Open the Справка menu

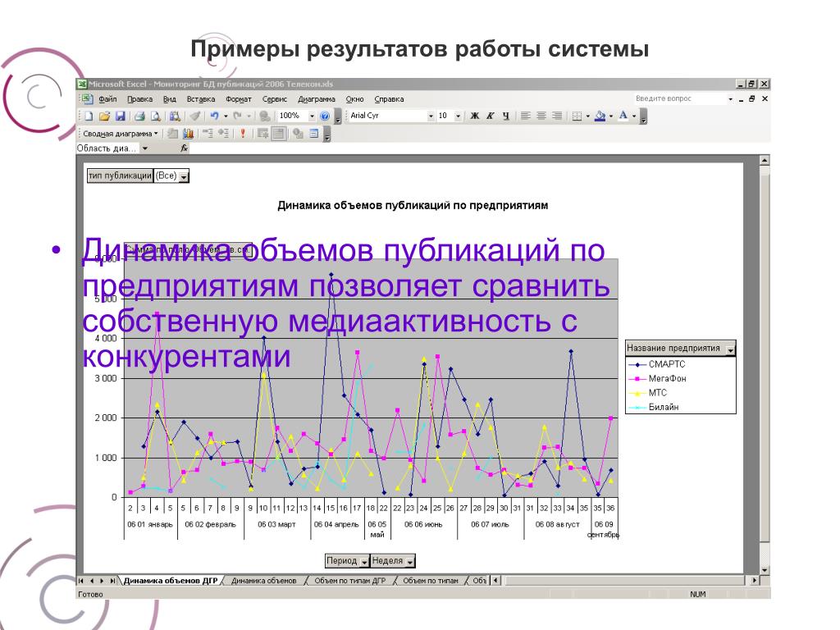click(389, 99)
